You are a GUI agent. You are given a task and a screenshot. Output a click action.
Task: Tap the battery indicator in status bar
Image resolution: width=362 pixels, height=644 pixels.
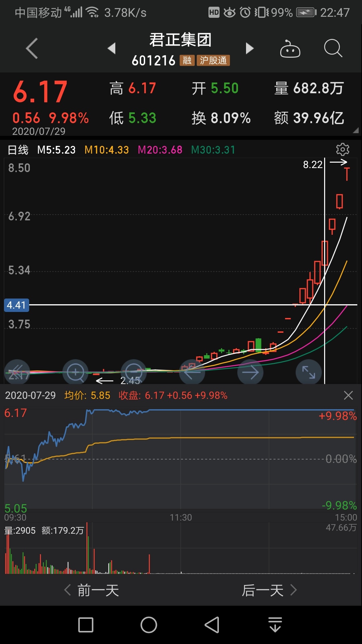(306, 13)
